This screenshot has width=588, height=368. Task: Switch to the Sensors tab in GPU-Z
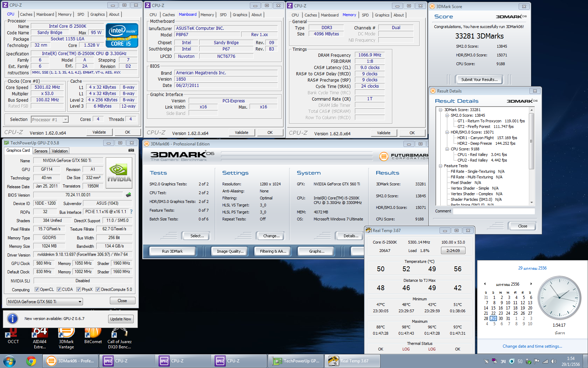[41, 151]
